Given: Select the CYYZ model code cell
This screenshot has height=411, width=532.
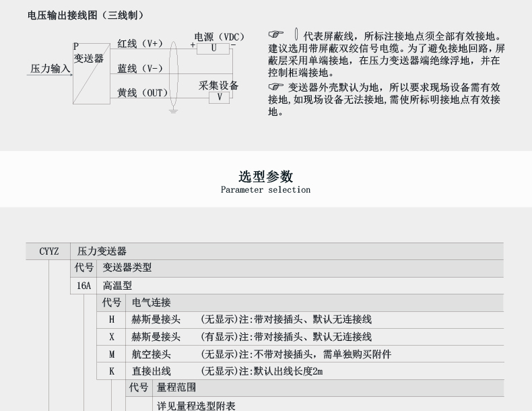Looking at the screenshot, I should [x=49, y=251].
